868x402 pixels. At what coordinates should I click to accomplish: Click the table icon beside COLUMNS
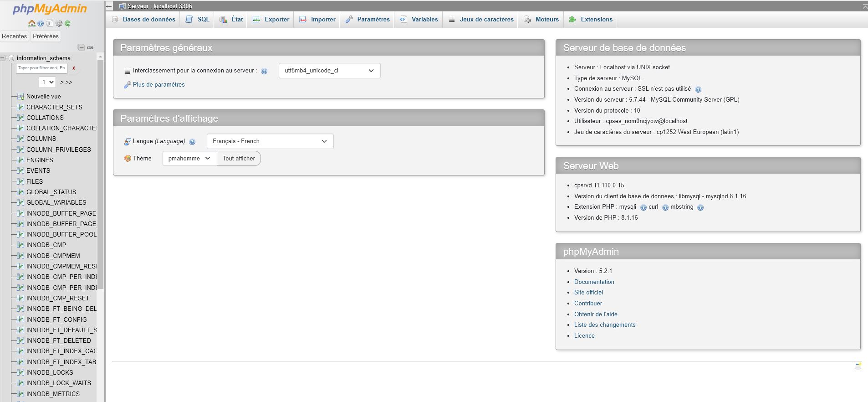point(20,139)
